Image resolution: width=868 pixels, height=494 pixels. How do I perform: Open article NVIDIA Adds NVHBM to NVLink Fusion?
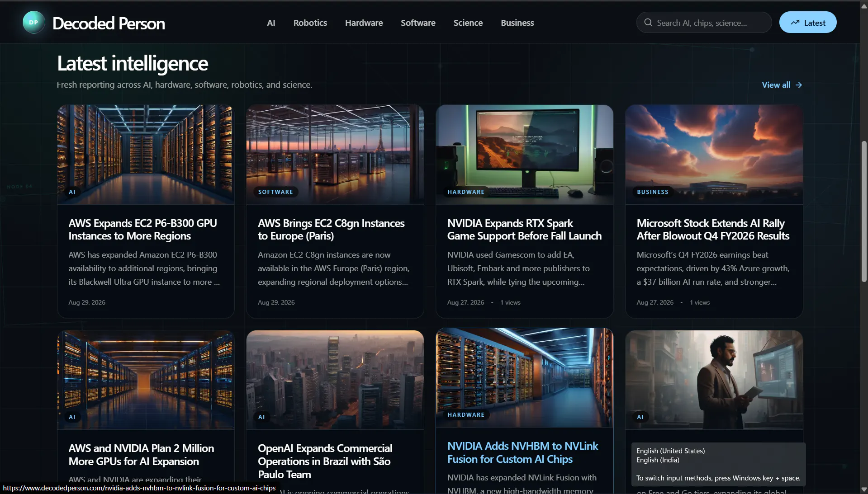[x=522, y=452]
